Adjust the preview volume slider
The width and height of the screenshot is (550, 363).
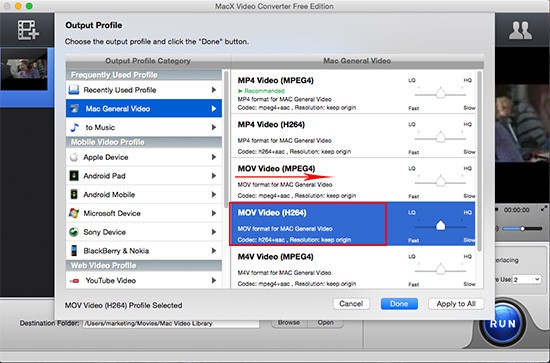point(522,229)
